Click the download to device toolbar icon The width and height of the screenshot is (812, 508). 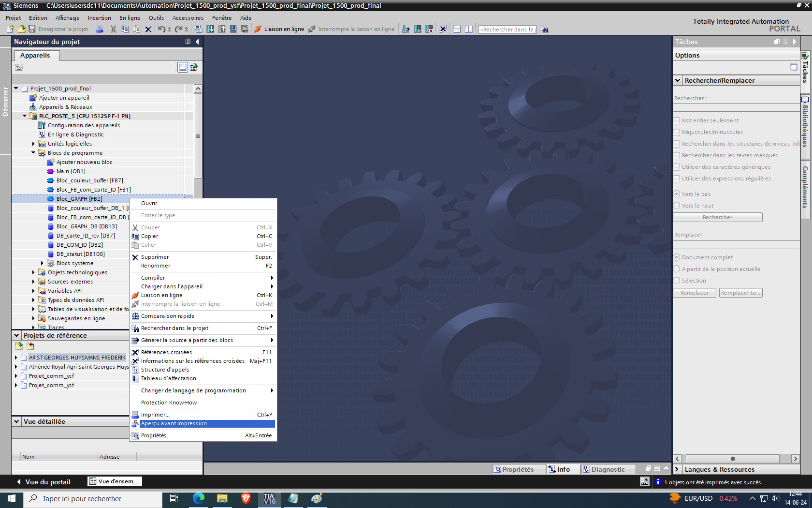pyautogui.click(x=210, y=29)
